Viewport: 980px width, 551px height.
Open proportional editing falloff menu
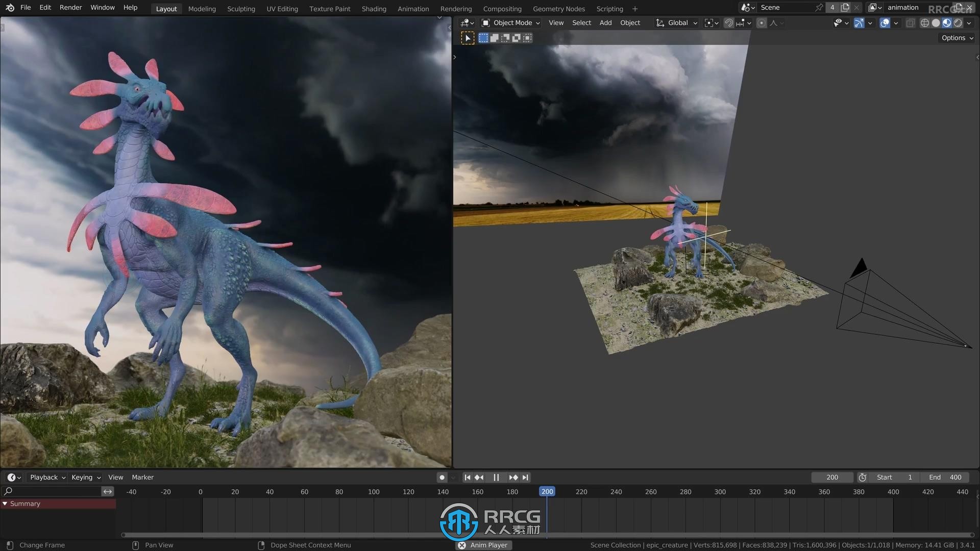click(776, 23)
